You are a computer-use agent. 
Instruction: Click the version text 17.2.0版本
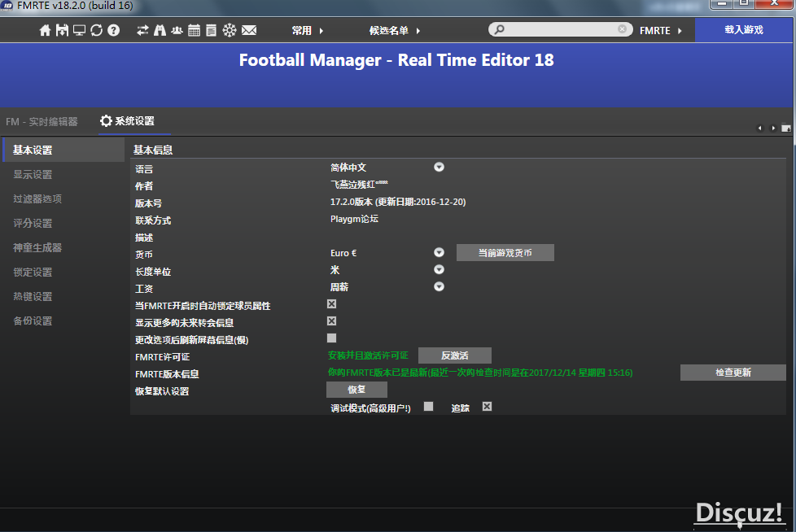398,202
